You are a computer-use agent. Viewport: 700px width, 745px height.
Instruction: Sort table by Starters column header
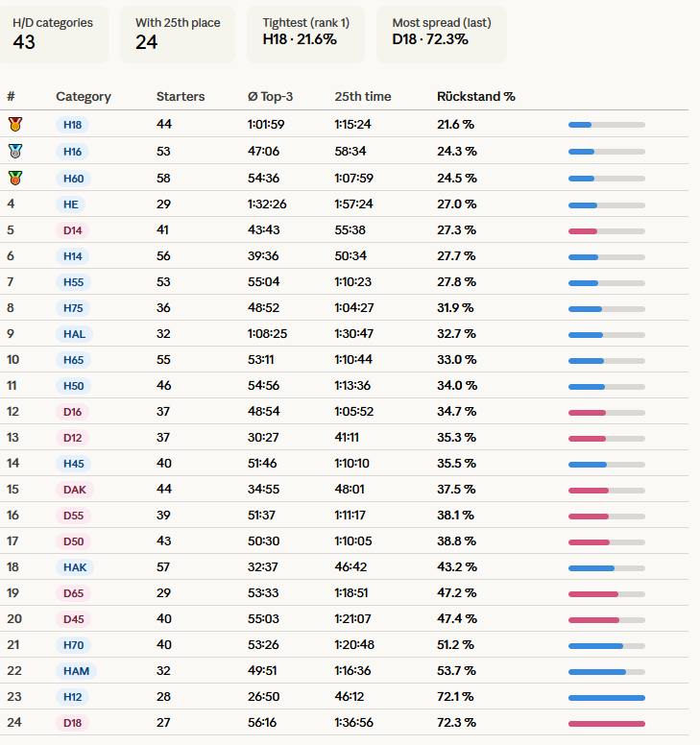point(181,97)
